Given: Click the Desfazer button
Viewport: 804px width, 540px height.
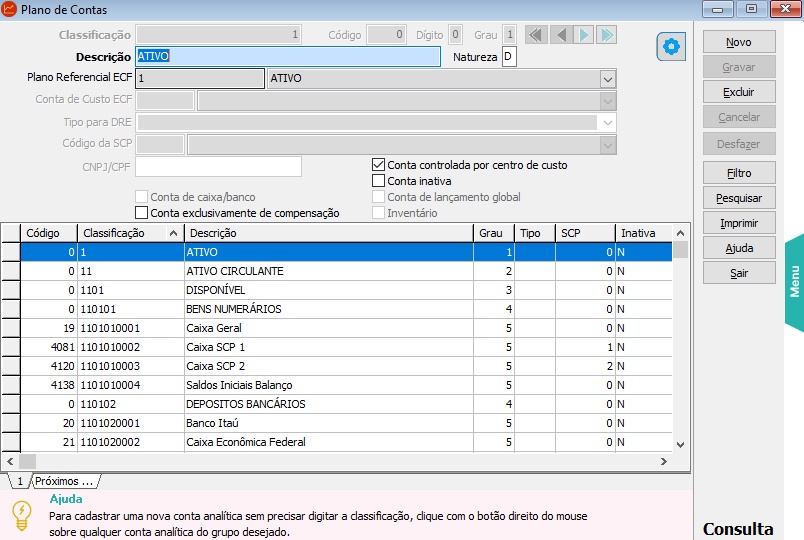Looking at the screenshot, I should [739, 144].
